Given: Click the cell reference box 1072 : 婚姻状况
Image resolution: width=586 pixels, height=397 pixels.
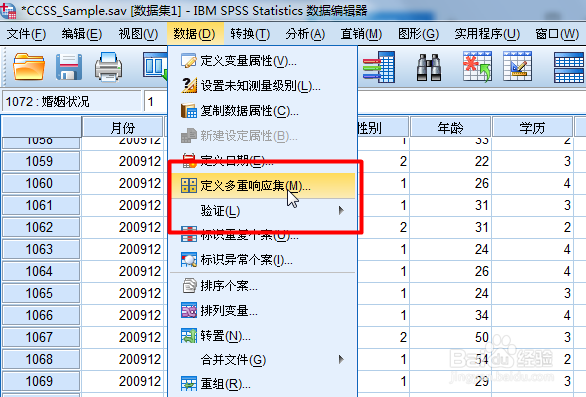Looking at the screenshot, I should 72,101.
